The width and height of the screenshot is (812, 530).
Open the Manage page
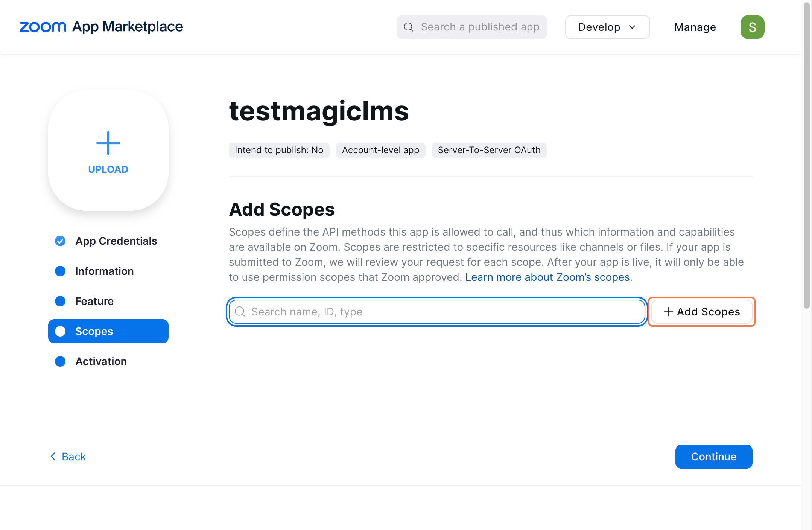coord(695,27)
